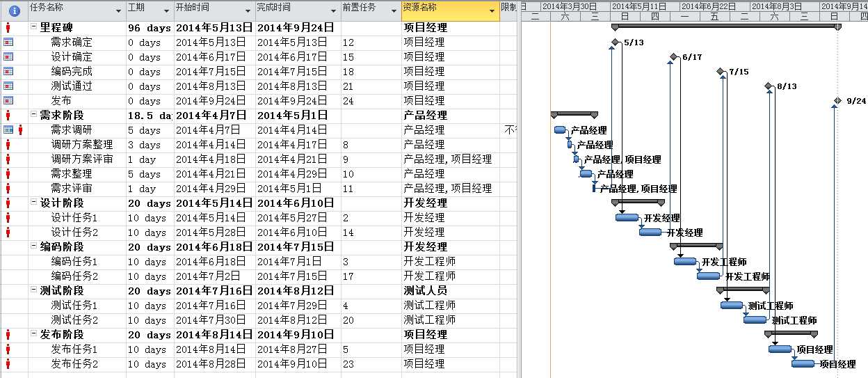Viewport: 868px width, 378px height.
Task: Select the 96 days duration cell
Action: click(x=150, y=28)
